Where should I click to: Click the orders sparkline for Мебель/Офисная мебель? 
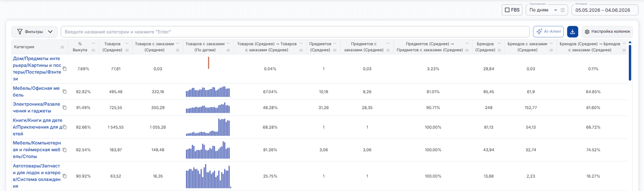click(208, 92)
